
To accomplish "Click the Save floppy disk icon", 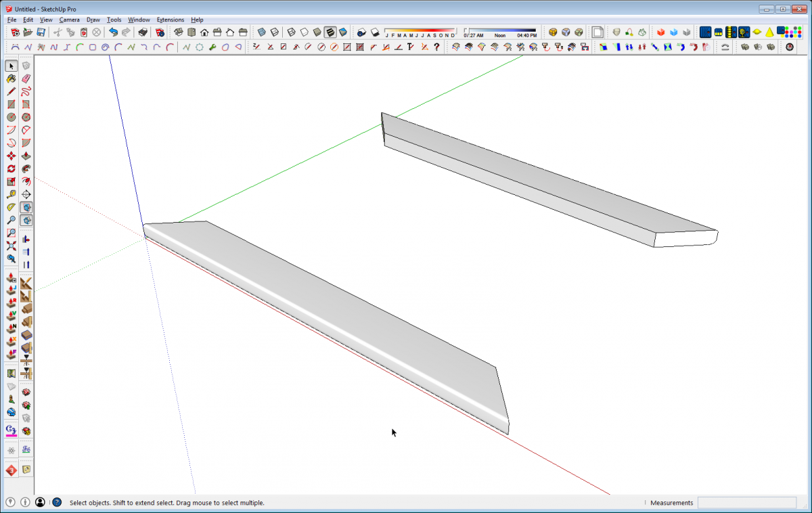I will pyautogui.click(x=41, y=32).
